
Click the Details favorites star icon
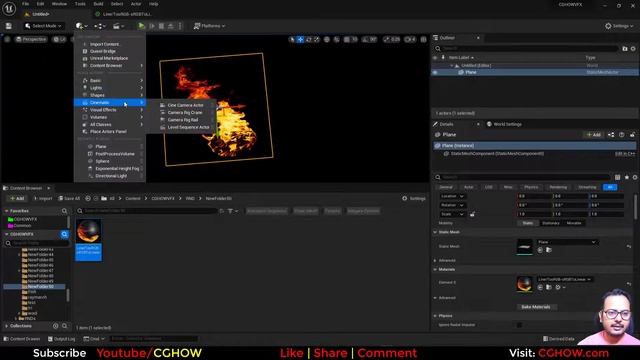(627, 177)
